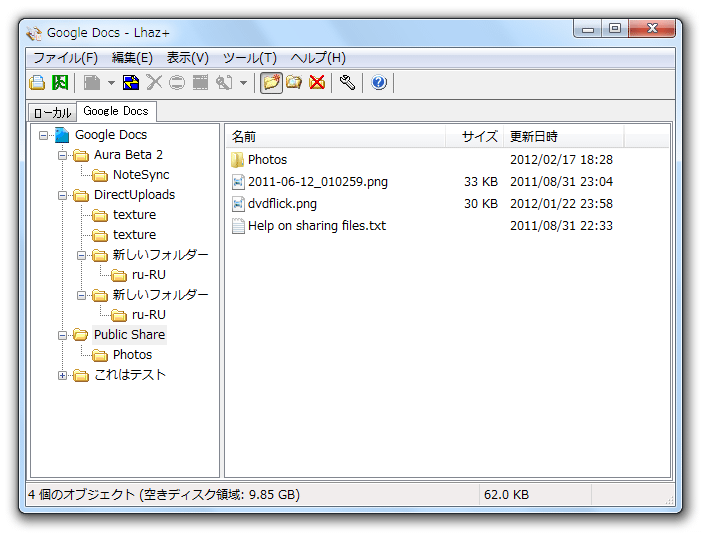704x533 pixels.
Task: Click the grayed-out scissors delete icon
Action: 154,83
